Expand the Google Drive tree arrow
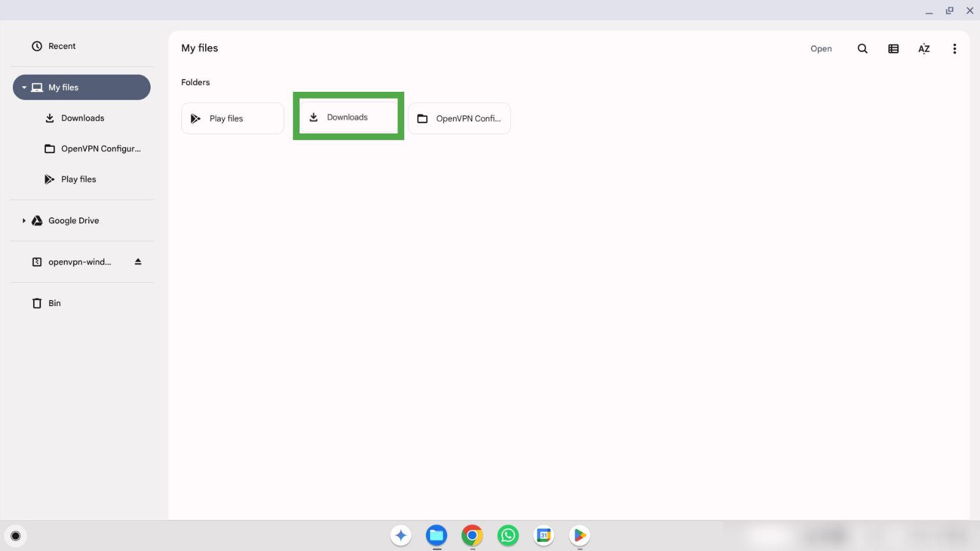Viewport: 980px width, 551px height. point(24,220)
